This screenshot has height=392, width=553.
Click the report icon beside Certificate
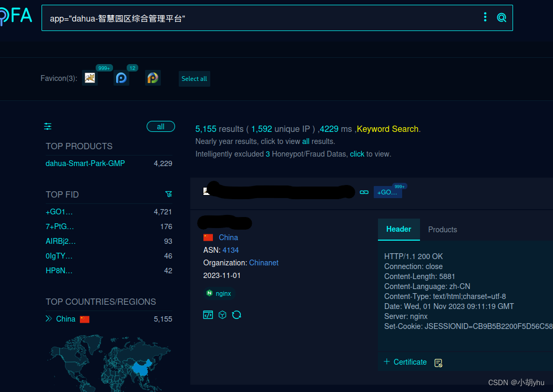coord(438,362)
